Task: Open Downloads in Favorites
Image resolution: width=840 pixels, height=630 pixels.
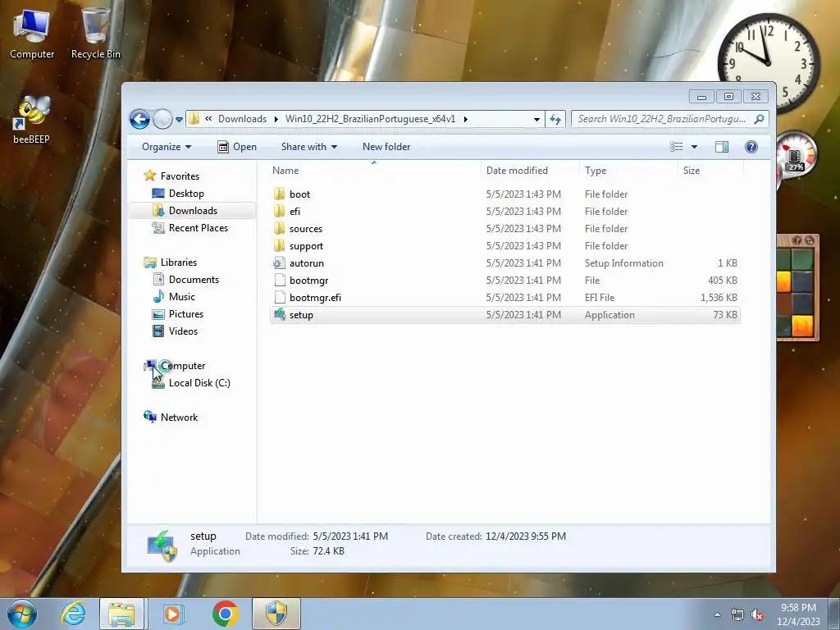Action: 193,211
